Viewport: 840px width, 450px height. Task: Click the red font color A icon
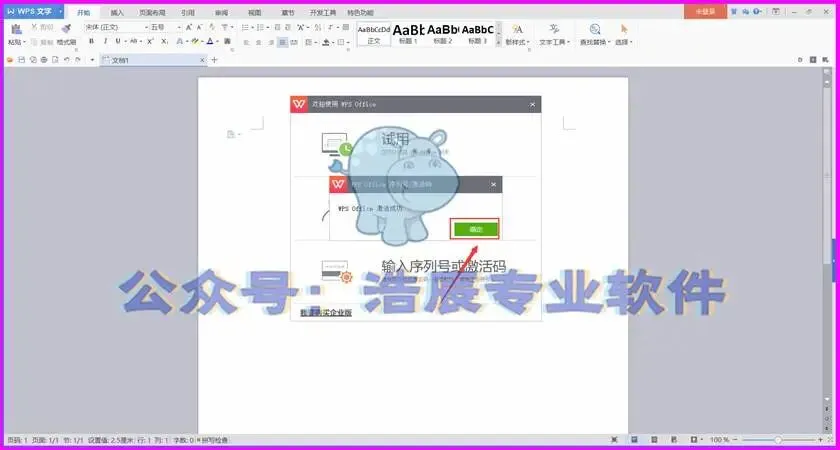click(x=210, y=41)
